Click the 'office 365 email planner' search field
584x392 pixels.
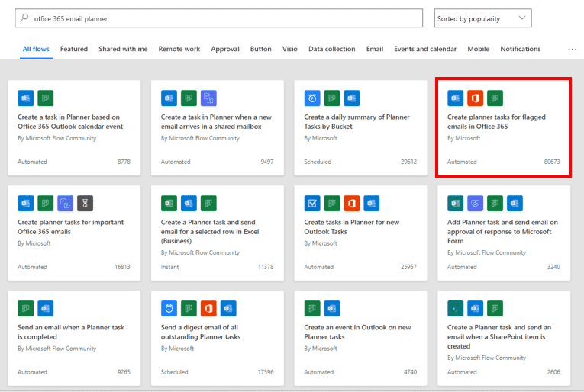coord(218,18)
